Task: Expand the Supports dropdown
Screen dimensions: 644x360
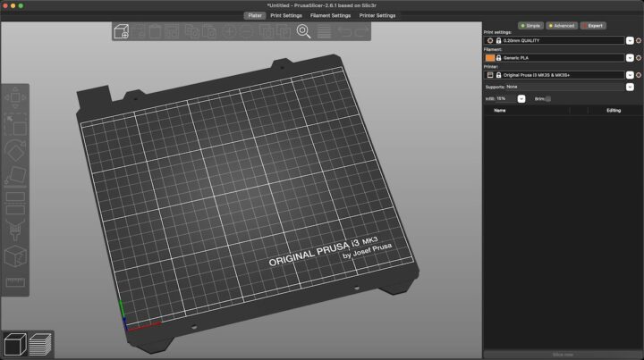Action: [x=630, y=87]
